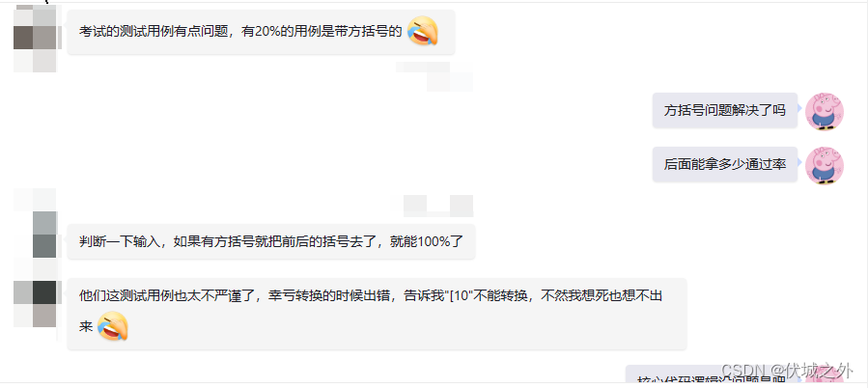Open Peppa Pig avatar beside 方括号问题解决了吗
The width and height of the screenshot is (868, 388).
click(x=825, y=111)
